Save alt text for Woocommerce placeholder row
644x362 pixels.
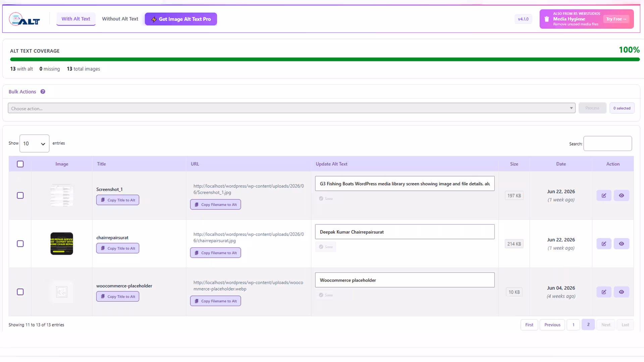coord(326,295)
